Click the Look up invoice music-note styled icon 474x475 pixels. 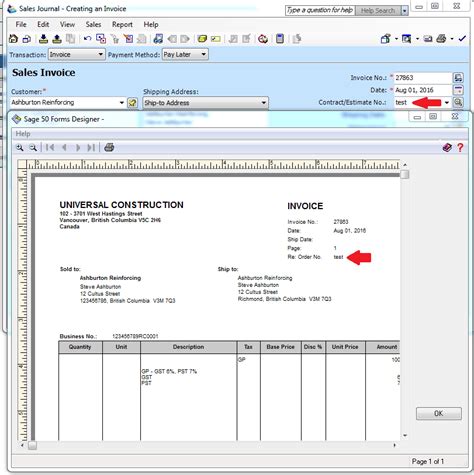[158, 39]
